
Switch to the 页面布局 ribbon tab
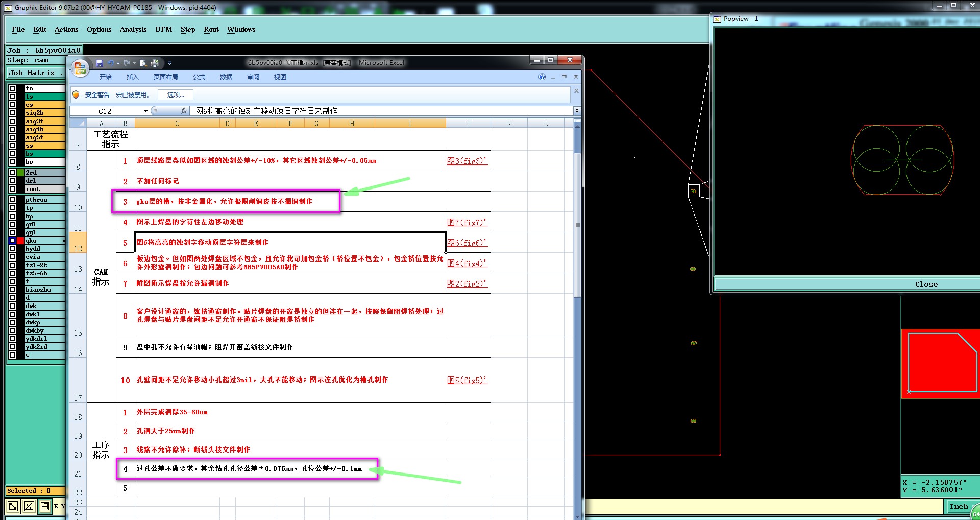[166, 77]
